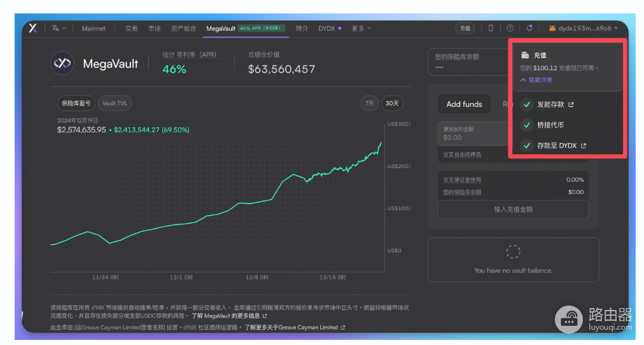Click the wallet icon beside 充值
The image size is (644, 345).
[x=525, y=55]
